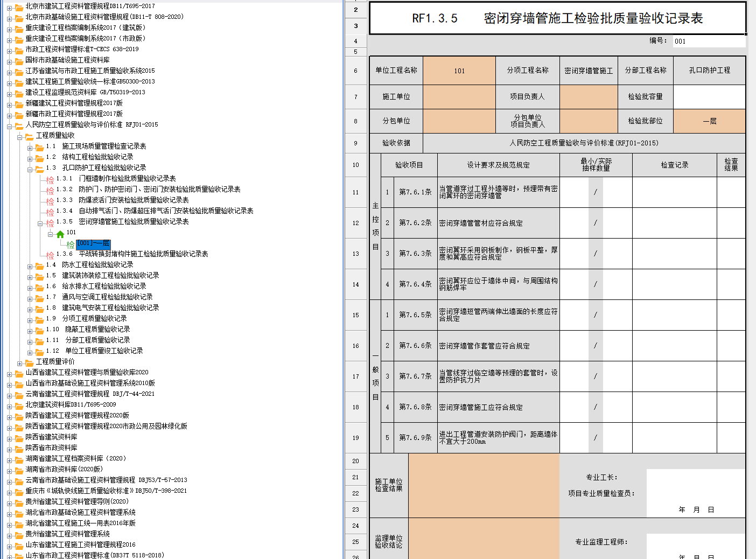This screenshot has height=559, width=756.
Task: Select 湖北省市政基础设施工程资料管理系统
Action: tap(80, 513)
